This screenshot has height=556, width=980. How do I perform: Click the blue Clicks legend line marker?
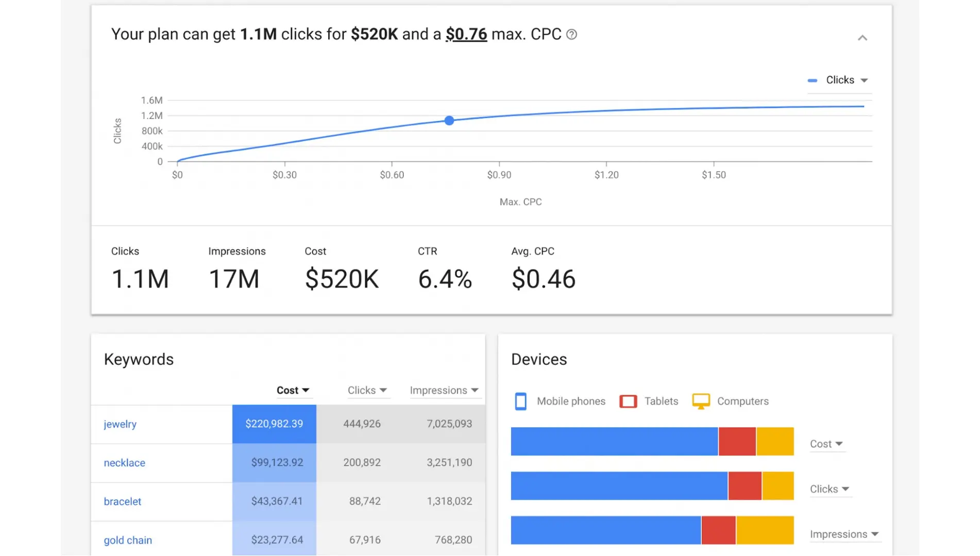click(x=813, y=80)
